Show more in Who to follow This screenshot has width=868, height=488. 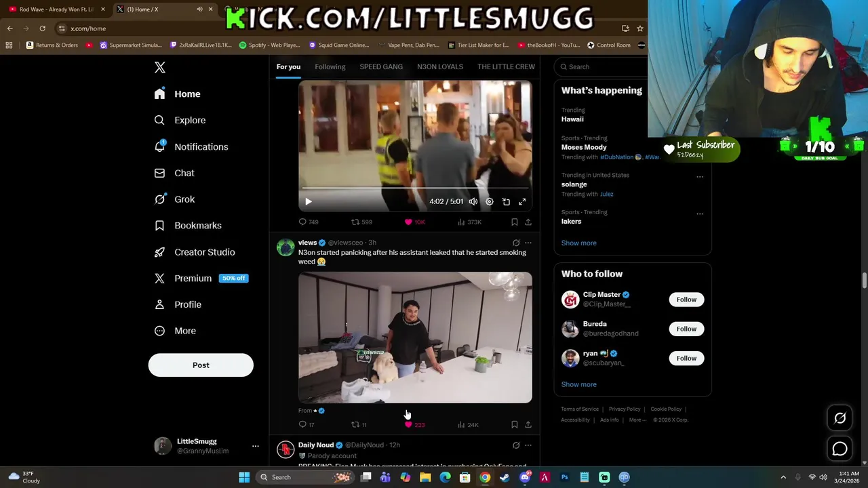[x=578, y=384]
